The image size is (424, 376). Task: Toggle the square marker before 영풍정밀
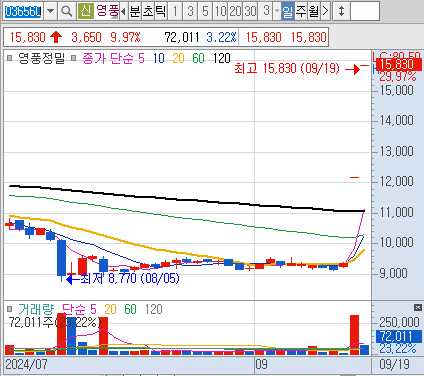coord(10,58)
